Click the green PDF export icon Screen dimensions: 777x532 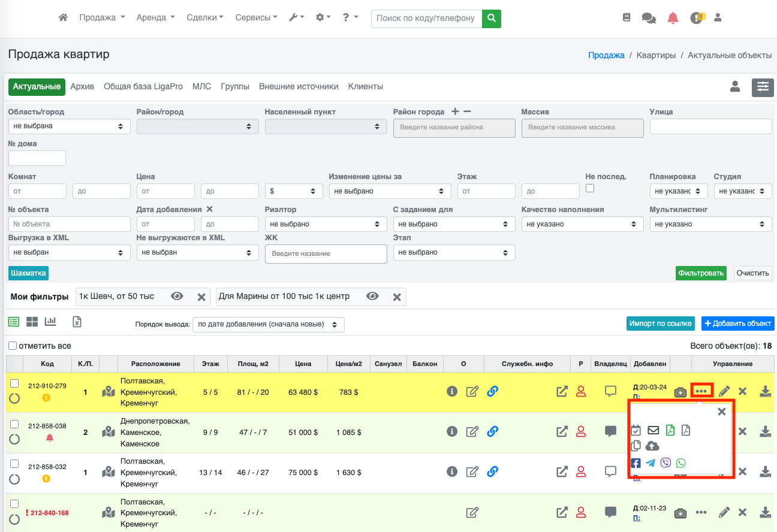click(670, 430)
